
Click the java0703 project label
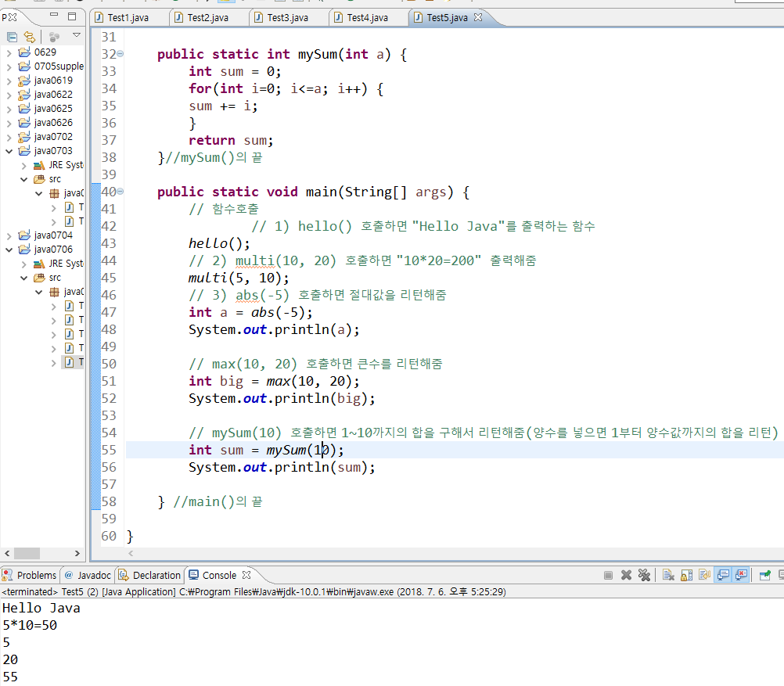pos(53,150)
